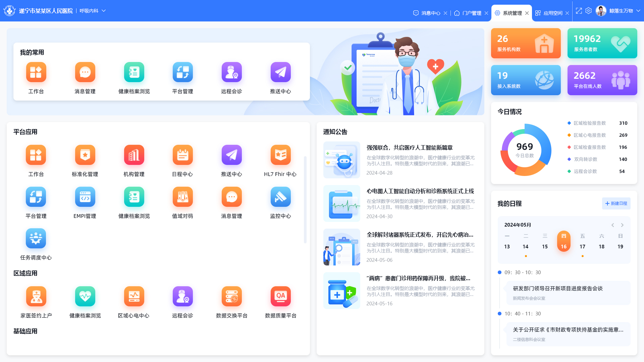The width and height of the screenshot is (644, 362).
Task: Go to next week in calendar
Action: [622, 225]
